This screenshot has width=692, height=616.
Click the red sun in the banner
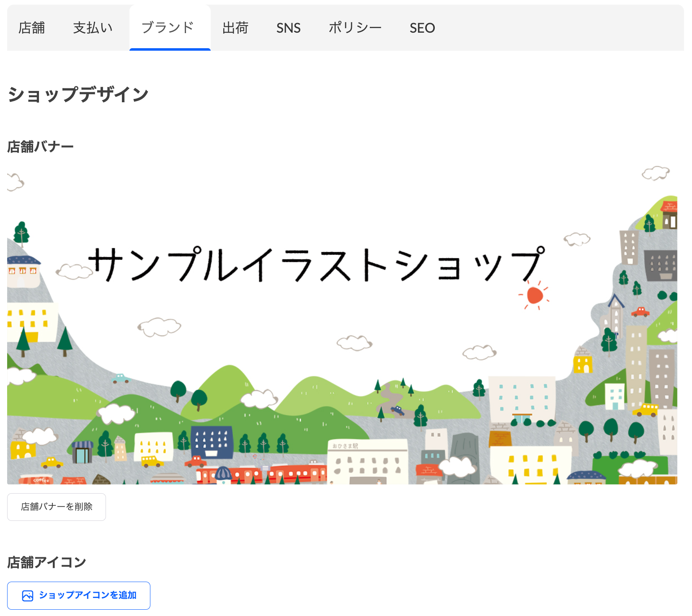(534, 295)
